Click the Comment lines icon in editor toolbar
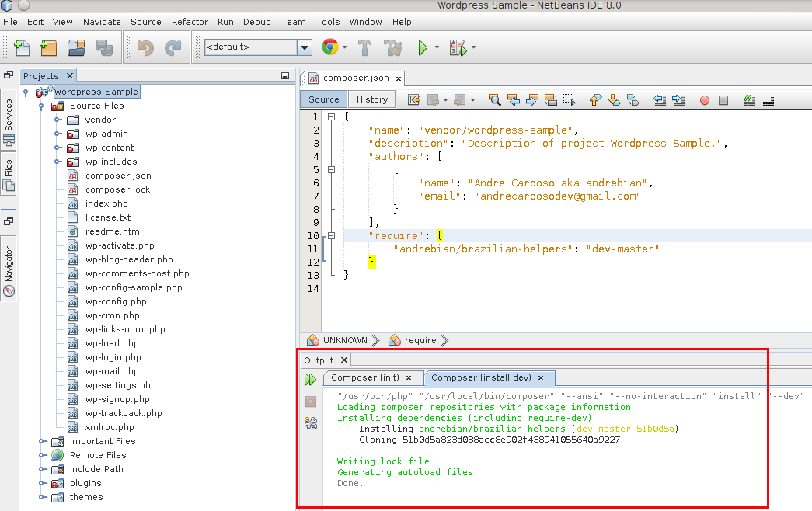 tap(749, 100)
